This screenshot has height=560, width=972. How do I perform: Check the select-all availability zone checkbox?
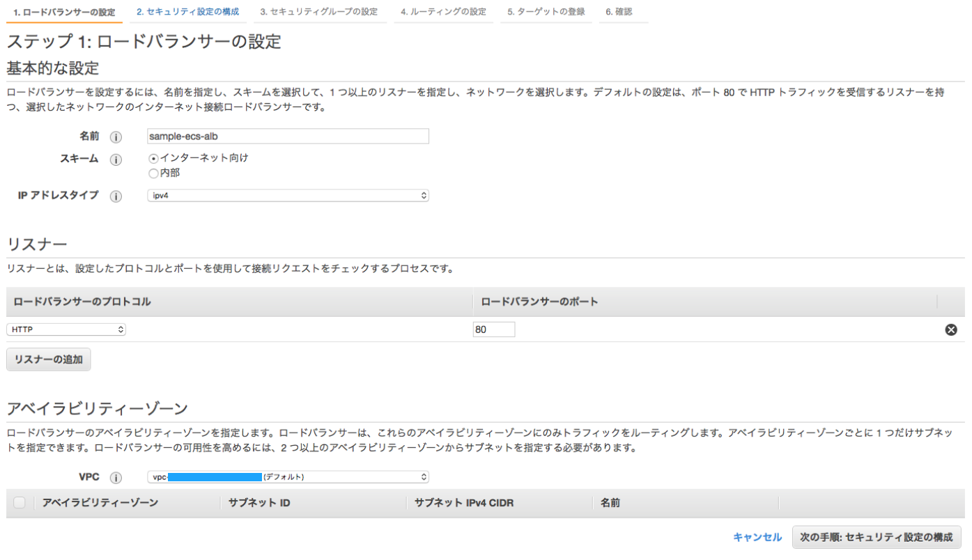pos(20,502)
